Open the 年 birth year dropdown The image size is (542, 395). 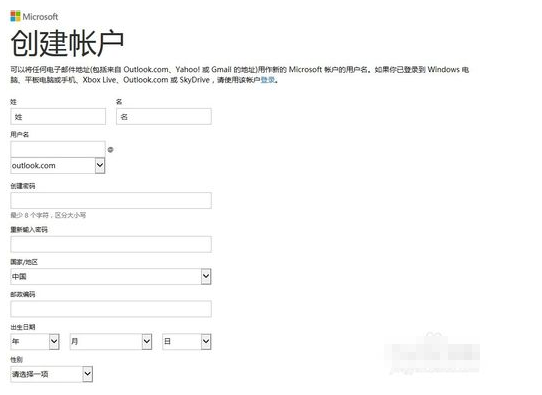[x=35, y=341]
